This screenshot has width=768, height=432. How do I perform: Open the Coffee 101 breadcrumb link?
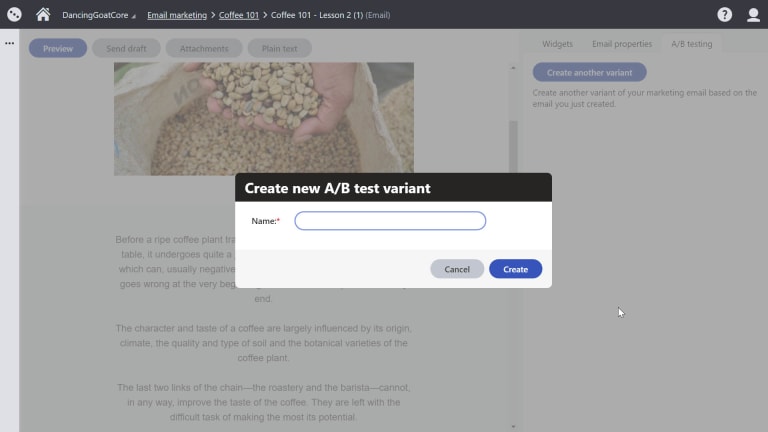tap(239, 15)
